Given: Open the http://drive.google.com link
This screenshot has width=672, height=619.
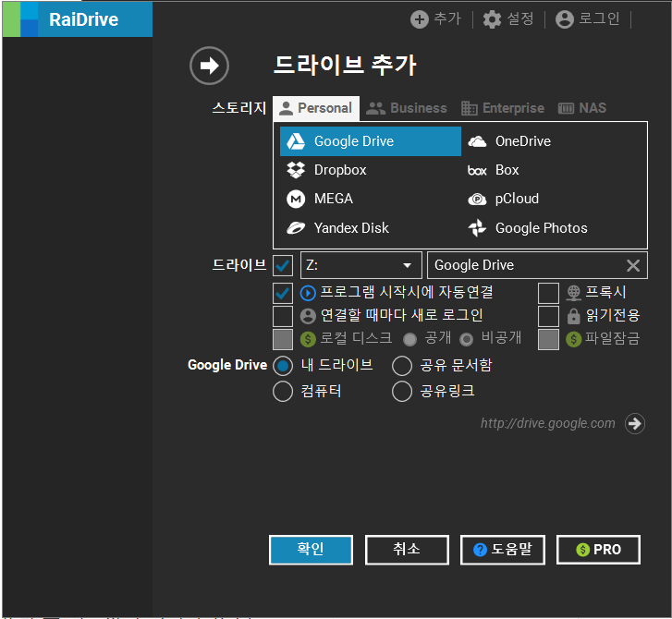Looking at the screenshot, I should (548, 423).
